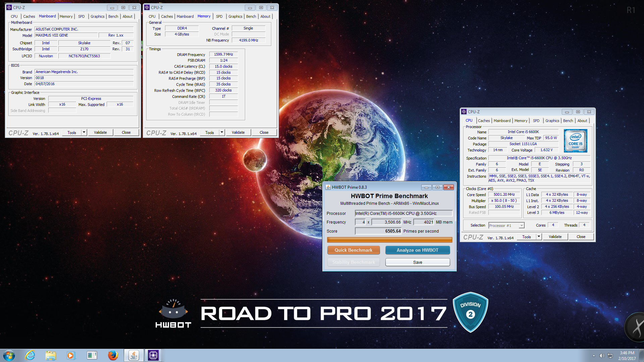Select the CPU-Z taskbar icon
This screenshot has height=362, width=644.
tap(153, 355)
